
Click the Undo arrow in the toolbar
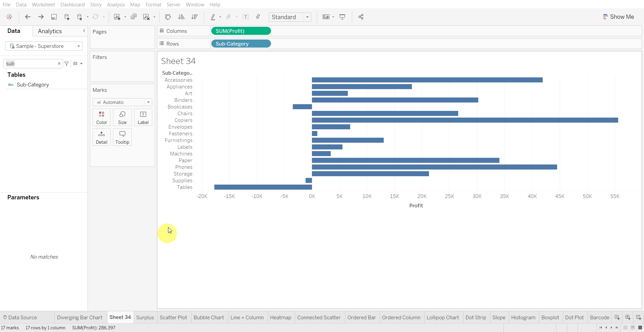coord(28,17)
